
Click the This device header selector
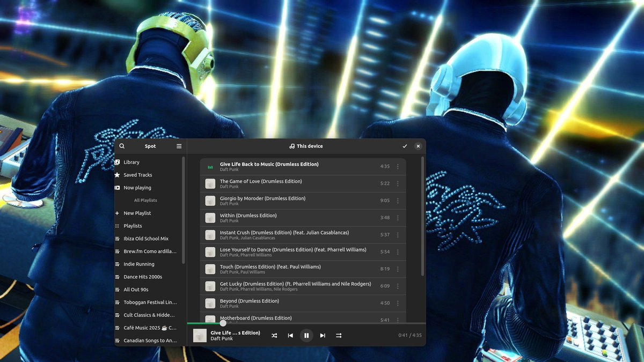tap(306, 146)
